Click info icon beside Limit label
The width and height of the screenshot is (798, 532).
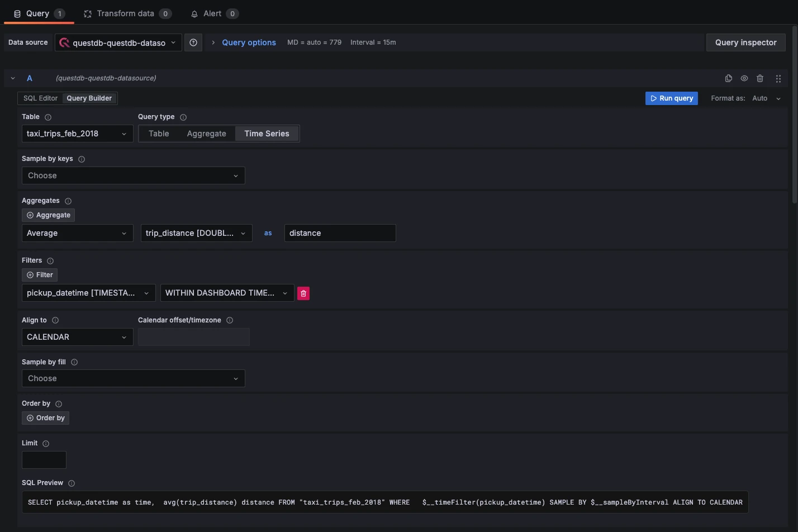pyautogui.click(x=46, y=444)
